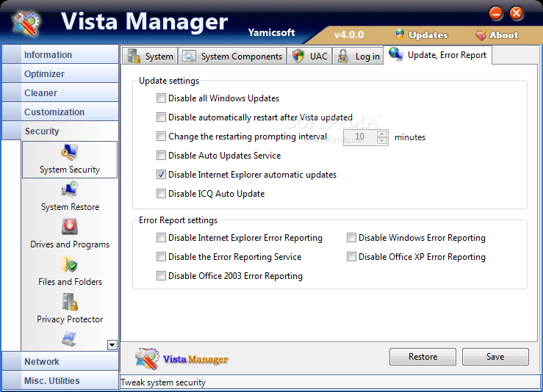Screen dimensions: 543x392
Task: Click the System Restore label
Action: tap(71, 207)
